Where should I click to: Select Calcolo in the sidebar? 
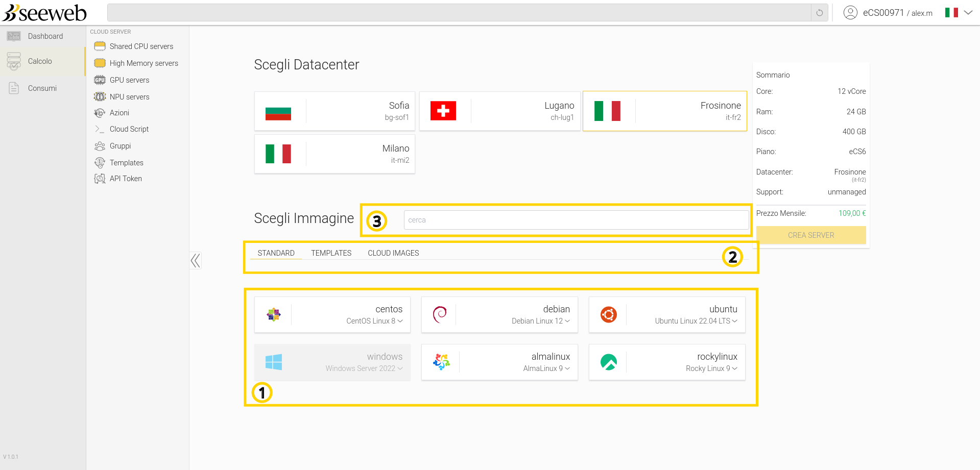[43, 61]
